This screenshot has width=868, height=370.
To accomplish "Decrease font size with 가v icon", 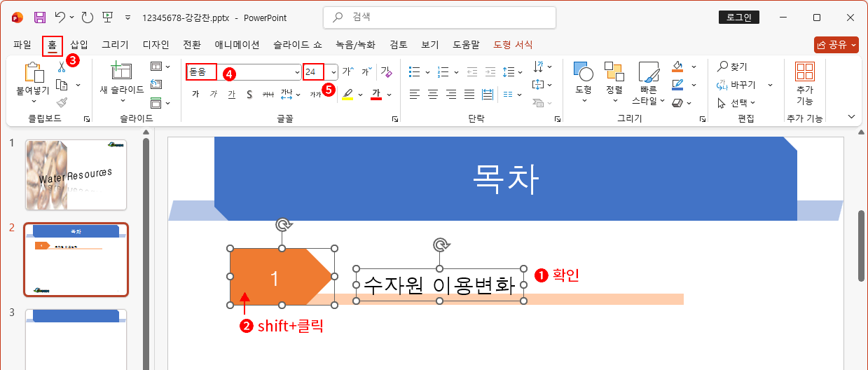I will click(366, 71).
